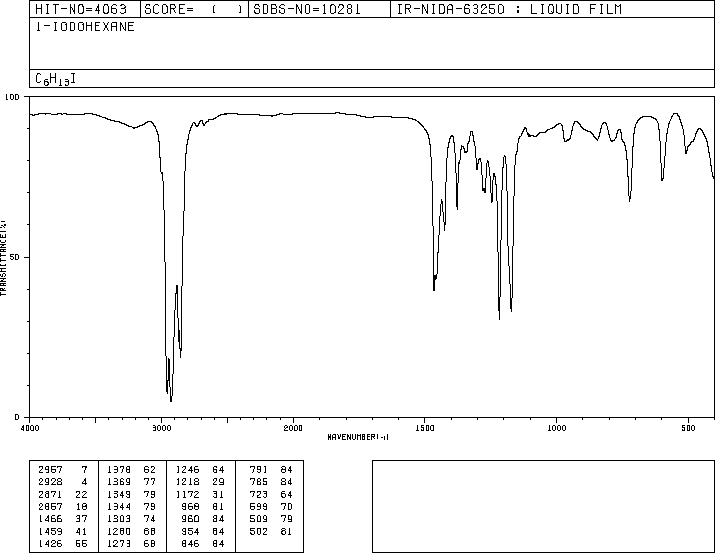The image size is (715, 553).
Task: Click the 500 tick label on x-axis
Action: (688, 428)
